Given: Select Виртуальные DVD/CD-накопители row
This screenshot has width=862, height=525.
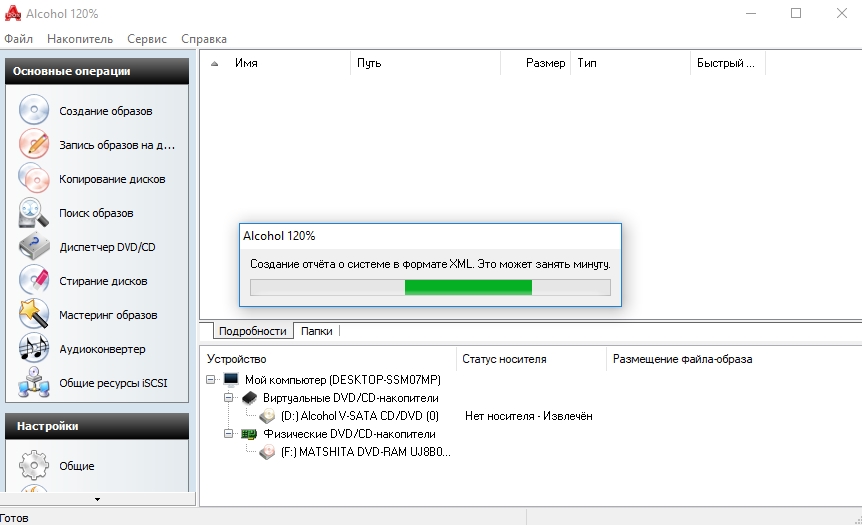Looking at the screenshot, I should pyautogui.click(x=351, y=397).
